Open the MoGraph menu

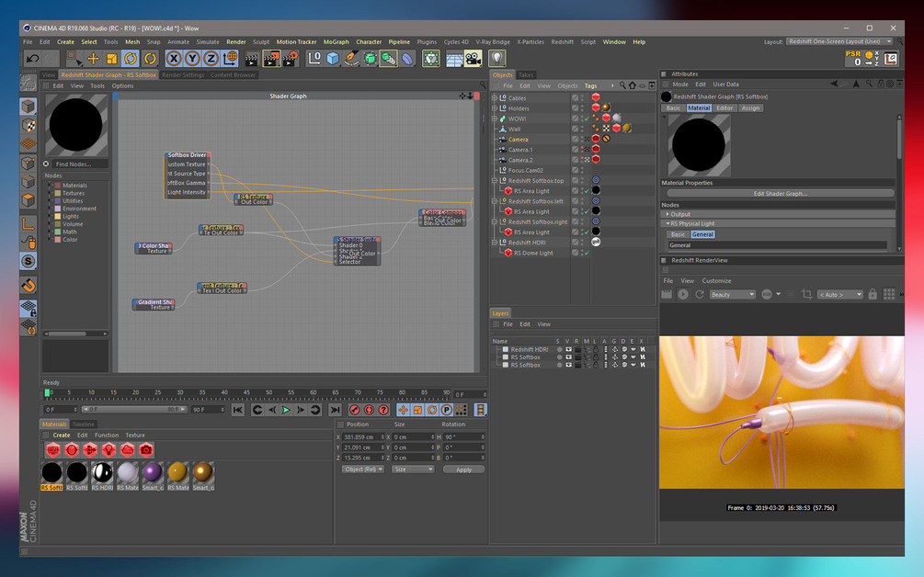[336, 41]
